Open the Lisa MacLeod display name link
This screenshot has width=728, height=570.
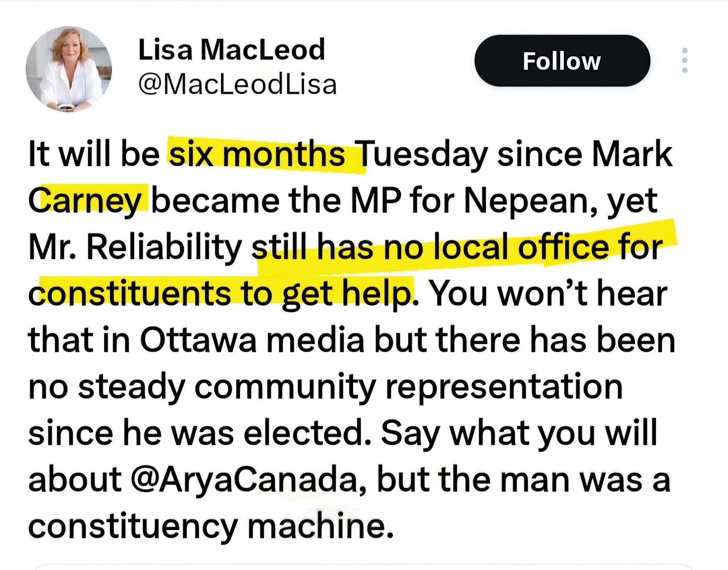[x=231, y=49]
